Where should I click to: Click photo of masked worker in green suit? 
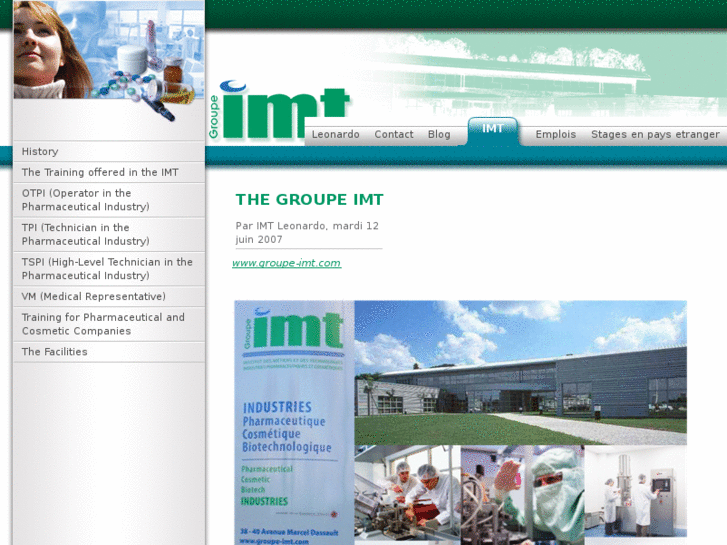pos(523,495)
